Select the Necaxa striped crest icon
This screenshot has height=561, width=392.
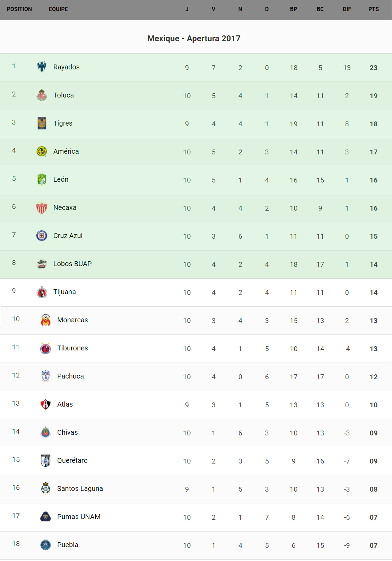pyautogui.click(x=42, y=207)
